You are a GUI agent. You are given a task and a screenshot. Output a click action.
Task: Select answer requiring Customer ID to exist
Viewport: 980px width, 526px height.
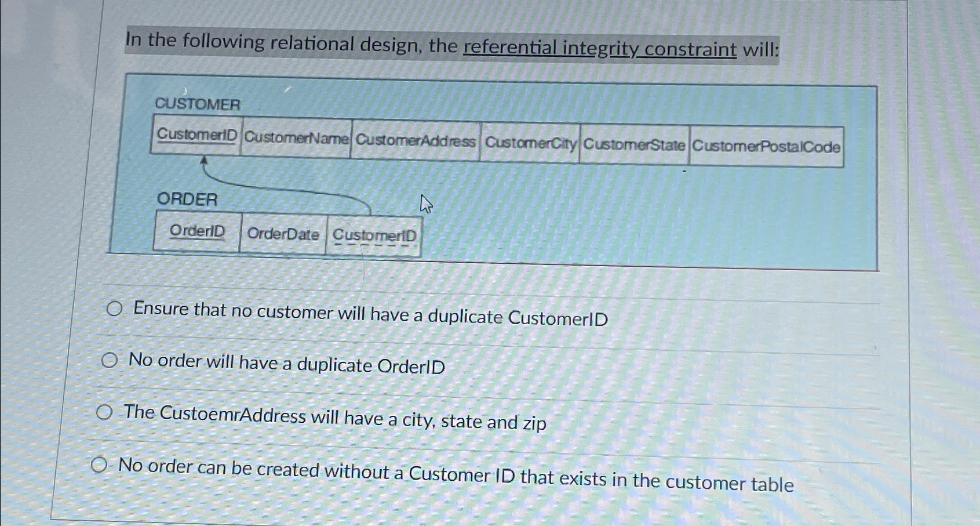100,463
